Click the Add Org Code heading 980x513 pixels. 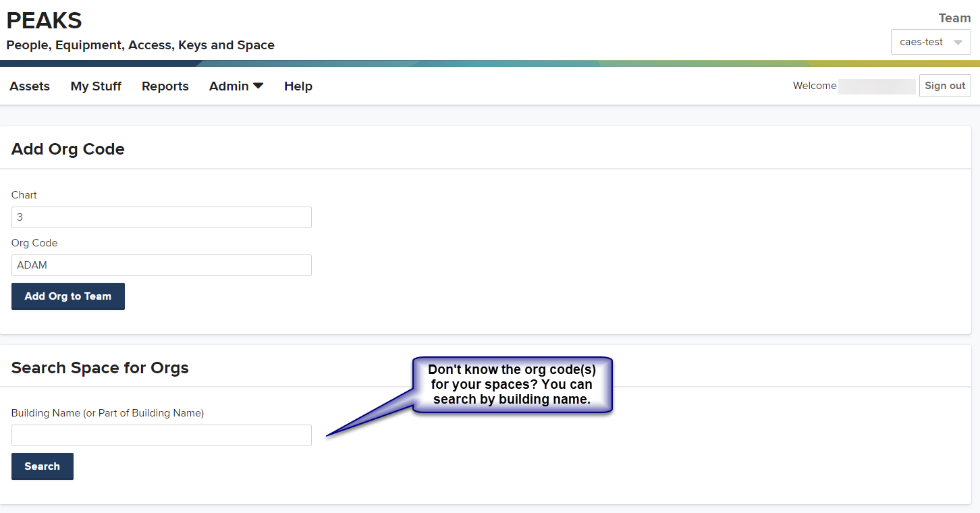point(68,149)
